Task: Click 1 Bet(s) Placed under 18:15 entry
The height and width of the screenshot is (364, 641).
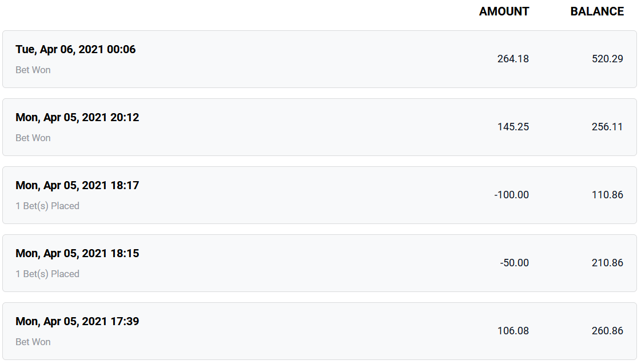Action: pos(47,274)
